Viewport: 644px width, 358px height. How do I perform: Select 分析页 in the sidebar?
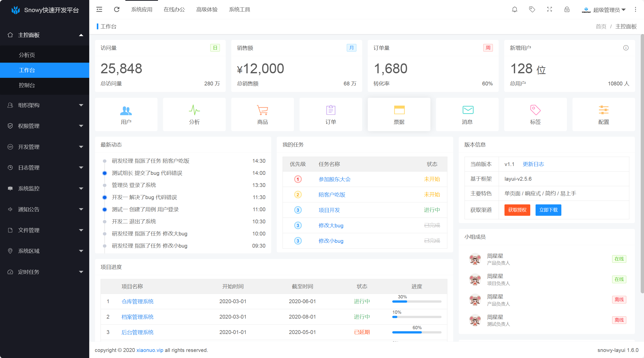(x=27, y=55)
